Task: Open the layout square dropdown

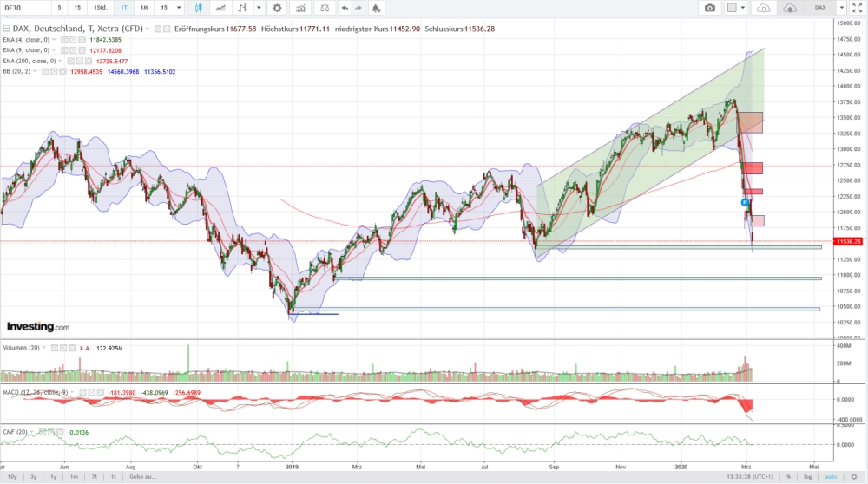Action: click(736, 8)
